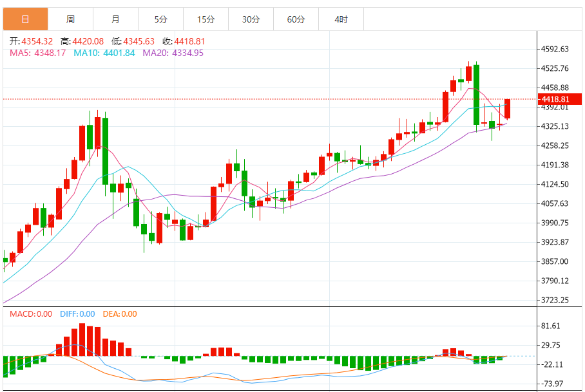Click the MACD: 0.00 indicator label
This screenshot has height=392, width=585.
pos(30,314)
